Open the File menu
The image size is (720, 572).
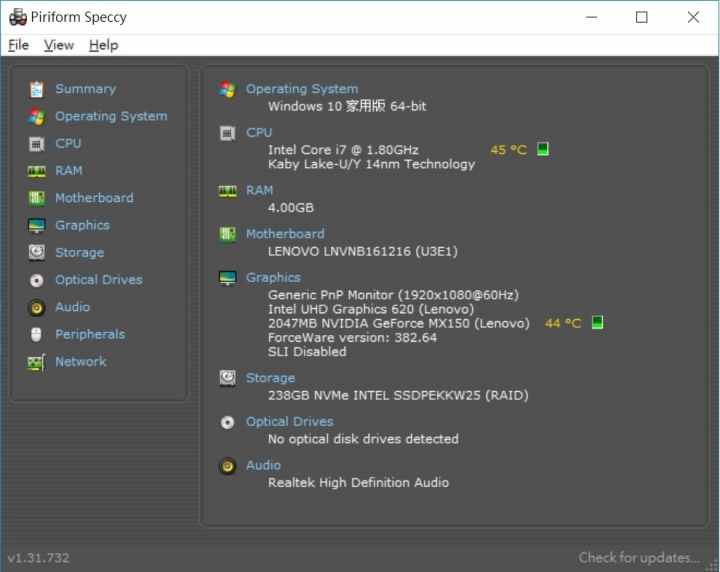[19, 45]
